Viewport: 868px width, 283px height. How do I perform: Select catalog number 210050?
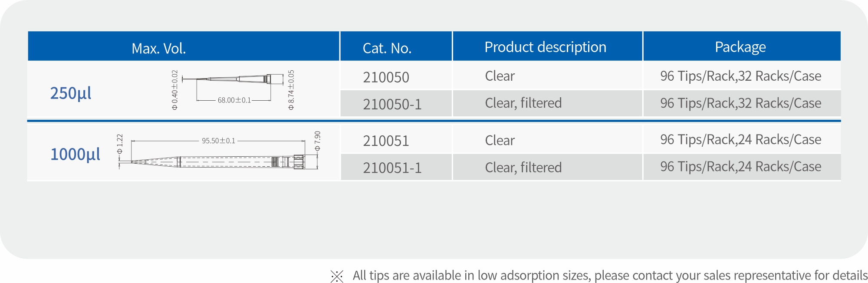386,77
